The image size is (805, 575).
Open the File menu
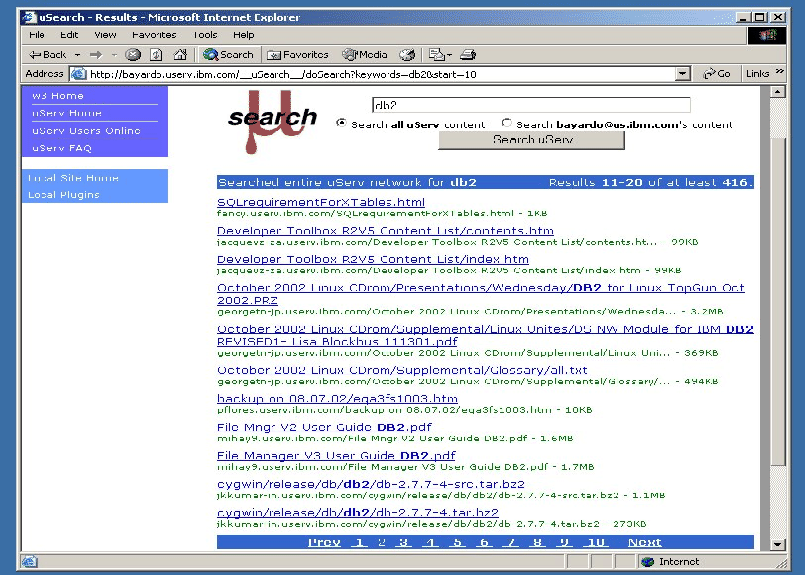pyautogui.click(x=36, y=35)
